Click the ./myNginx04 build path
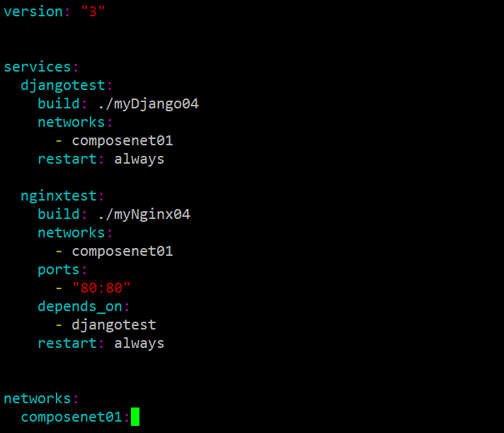 144,214
